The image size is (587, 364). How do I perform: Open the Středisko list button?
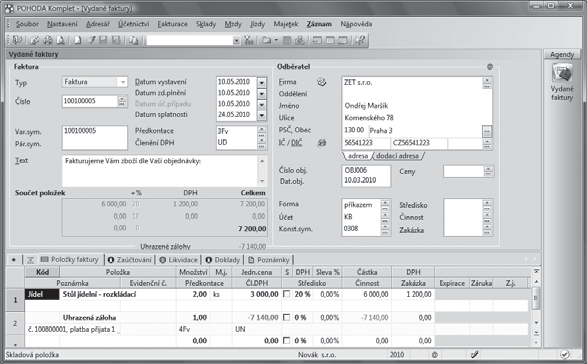(487, 205)
